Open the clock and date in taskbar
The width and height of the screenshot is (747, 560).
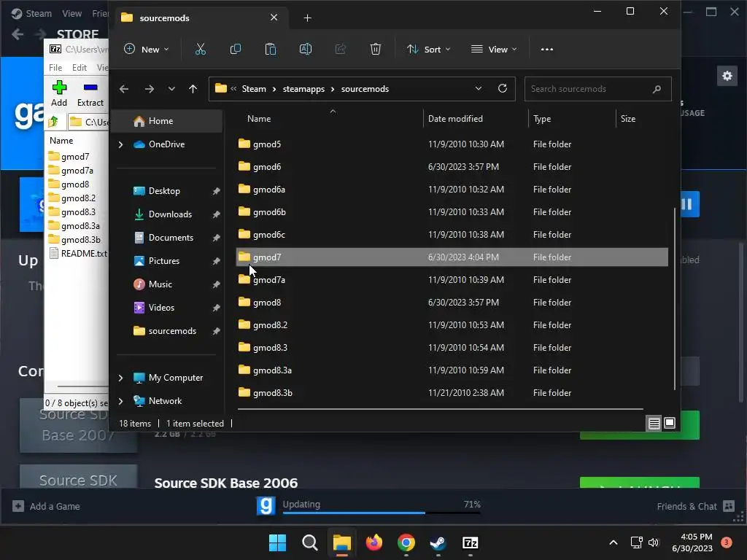point(692,542)
